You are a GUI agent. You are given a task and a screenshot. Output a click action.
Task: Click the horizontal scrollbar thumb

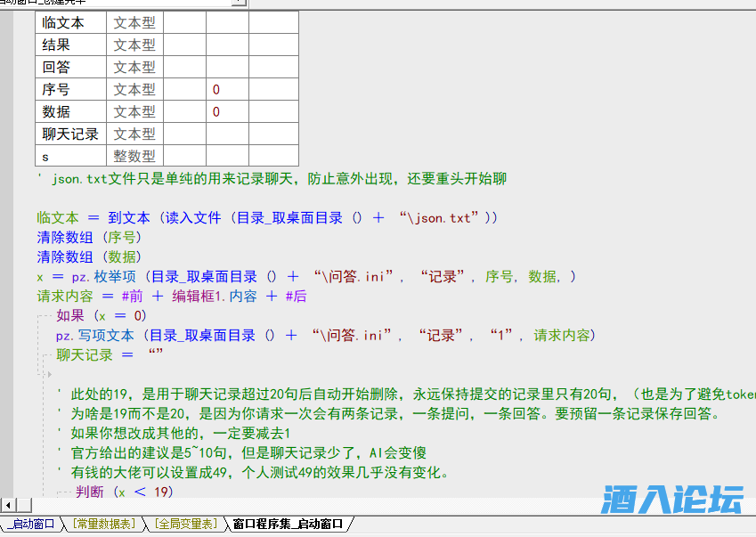(24, 505)
